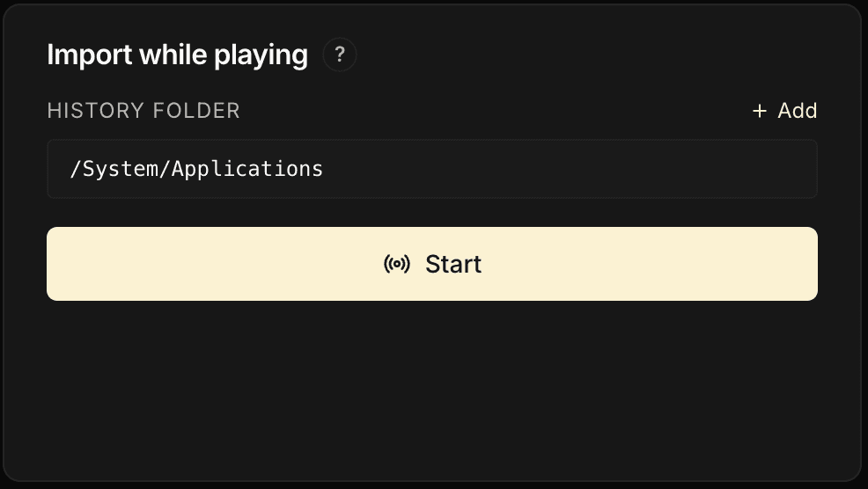Screen dimensions: 868x489
Task: Tap the live-import icon inside the cream button
Action: [397, 264]
